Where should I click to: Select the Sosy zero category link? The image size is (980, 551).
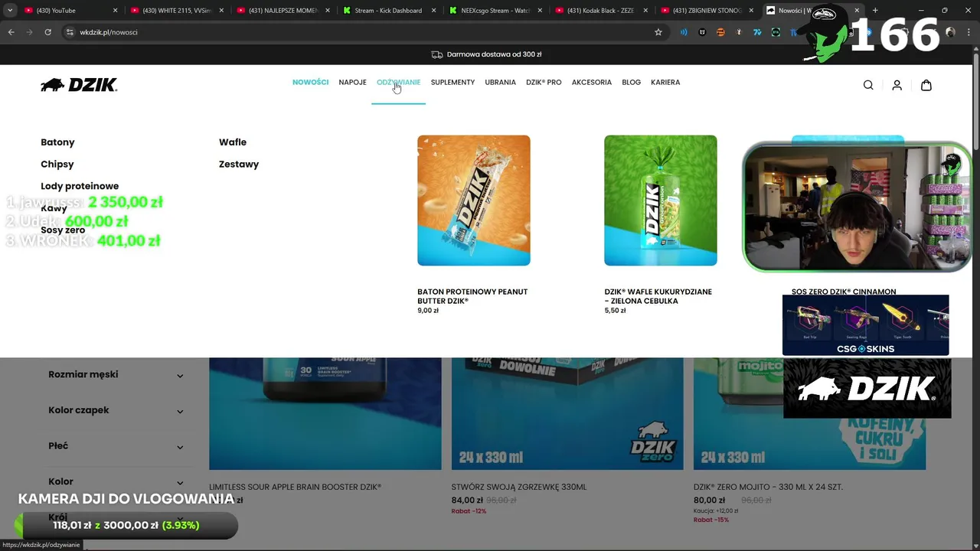click(63, 230)
